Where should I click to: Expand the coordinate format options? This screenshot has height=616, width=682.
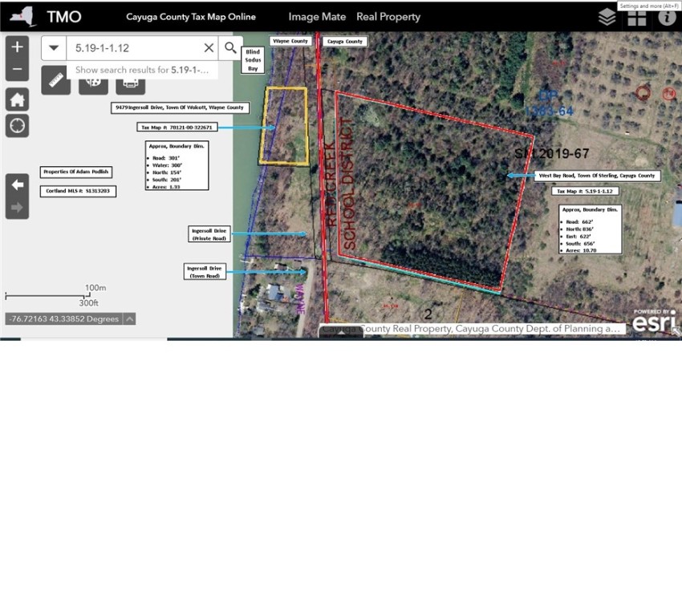coord(129,318)
